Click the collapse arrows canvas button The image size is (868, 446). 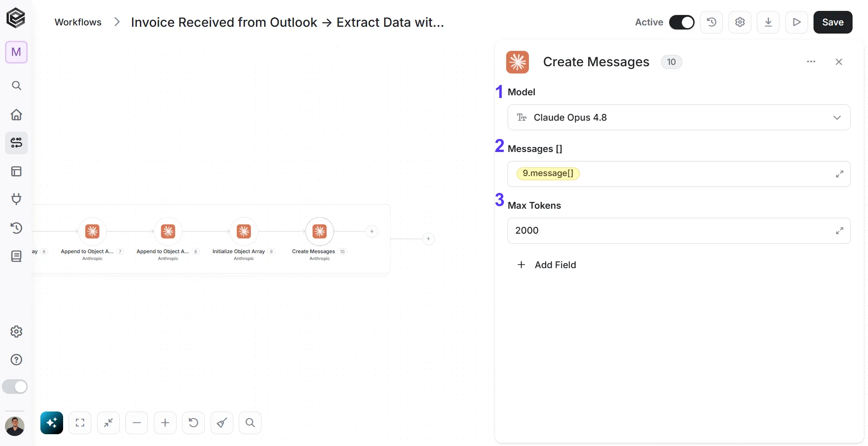(x=108, y=423)
